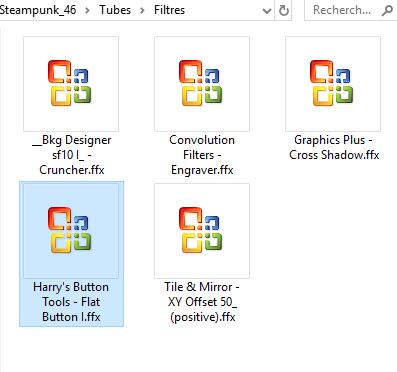Expand the chevron after Tubes breadcrumb
397x372 pixels.
click(x=142, y=11)
